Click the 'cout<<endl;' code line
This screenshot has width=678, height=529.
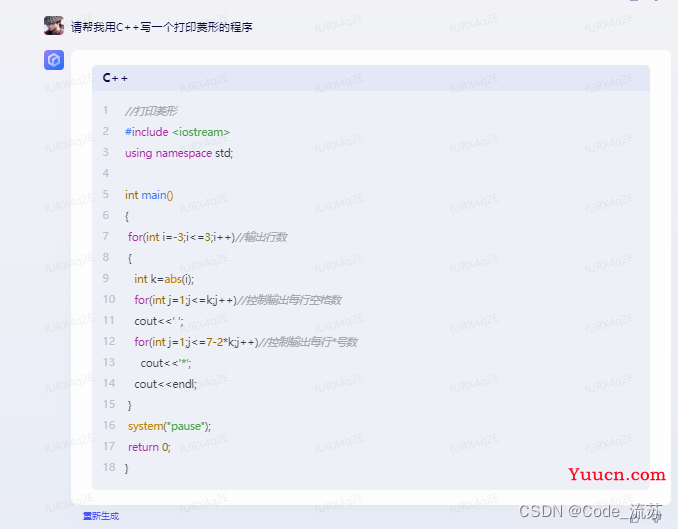click(x=165, y=384)
